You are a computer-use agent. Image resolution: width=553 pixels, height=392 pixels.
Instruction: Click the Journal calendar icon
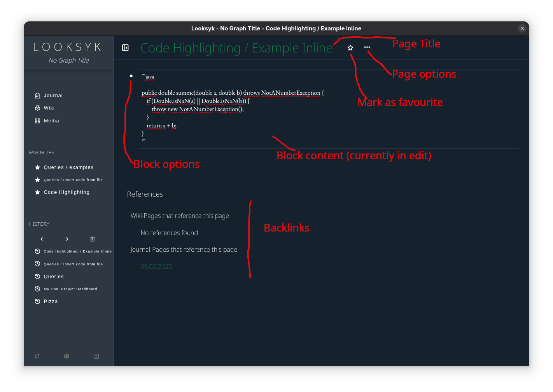coord(37,96)
